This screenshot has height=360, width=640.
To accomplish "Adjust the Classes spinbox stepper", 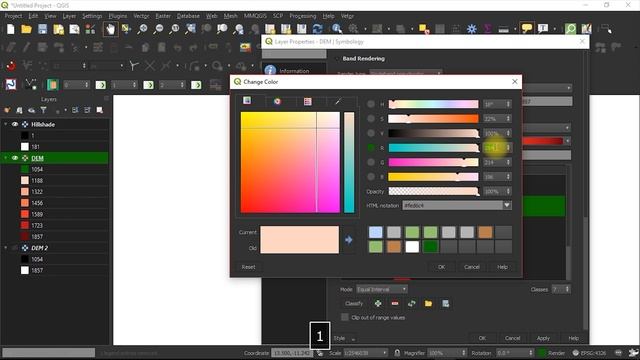I will 567,289.
